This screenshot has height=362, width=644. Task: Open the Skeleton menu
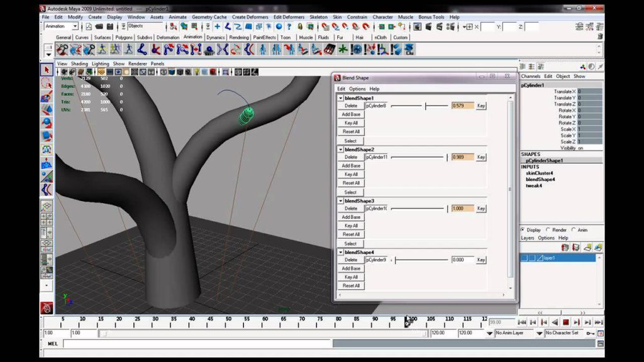tap(318, 17)
